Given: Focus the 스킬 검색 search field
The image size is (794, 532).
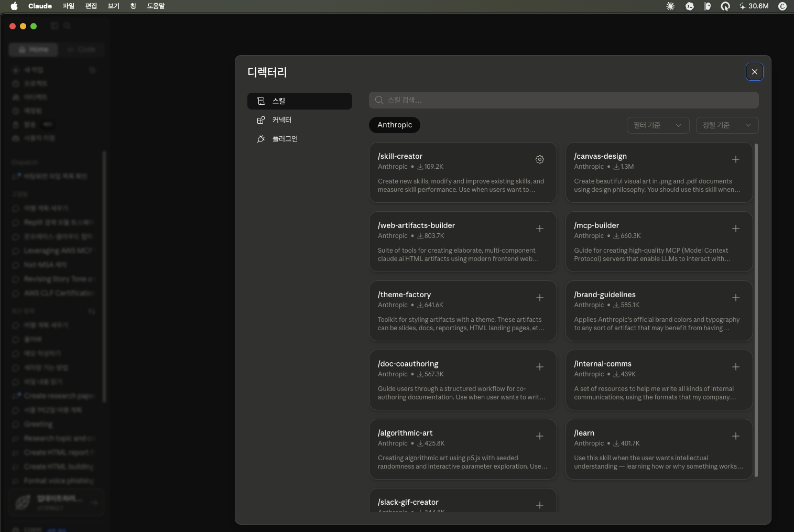Looking at the screenshot, I should coord(564,100).
